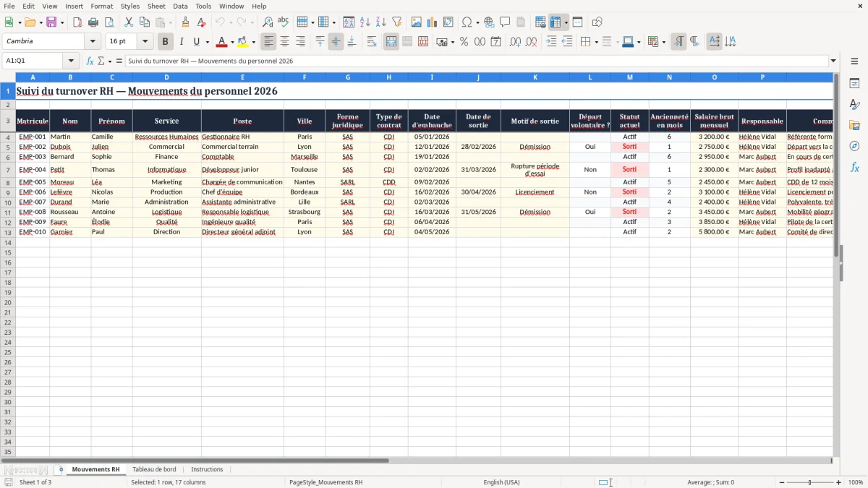The image size is (868, 488).
Task: Activate the Clone Formatting paintbrush
Action: [x=186, y=22]
